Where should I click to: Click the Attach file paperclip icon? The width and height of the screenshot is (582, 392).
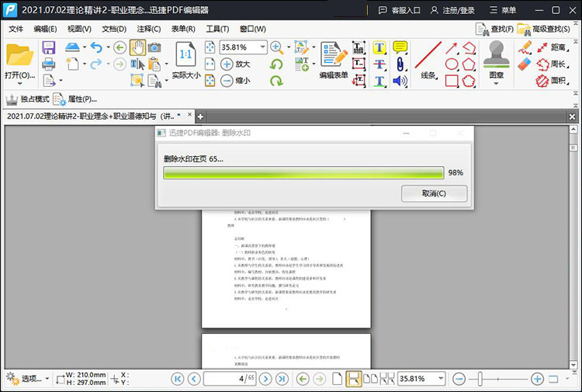tap(400, 64)
